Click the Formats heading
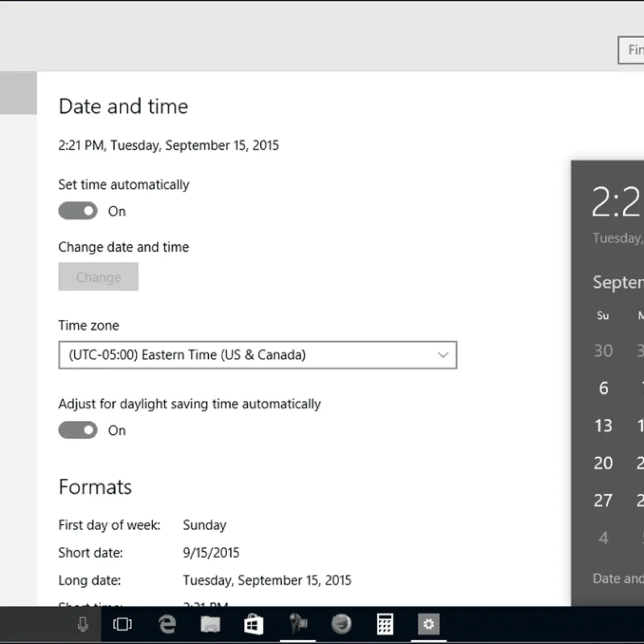 (95, 487)
